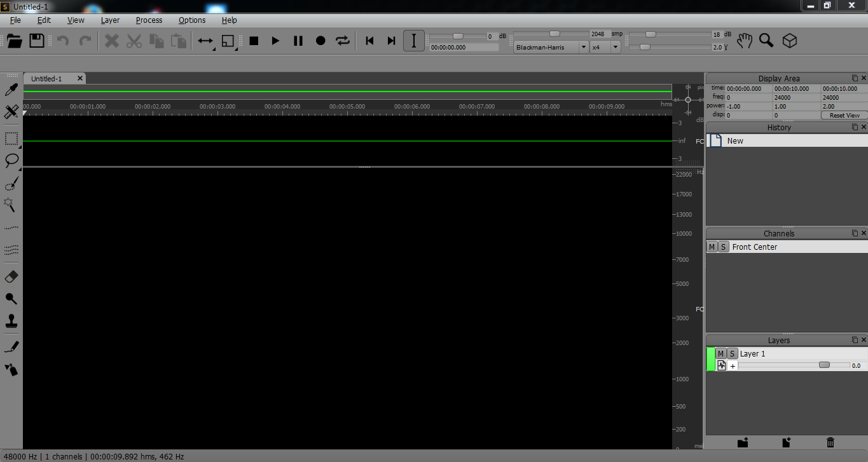Select the horizontal move arrow tool
The height and width of the screenshot is (462, 868).
coord(205,41)
